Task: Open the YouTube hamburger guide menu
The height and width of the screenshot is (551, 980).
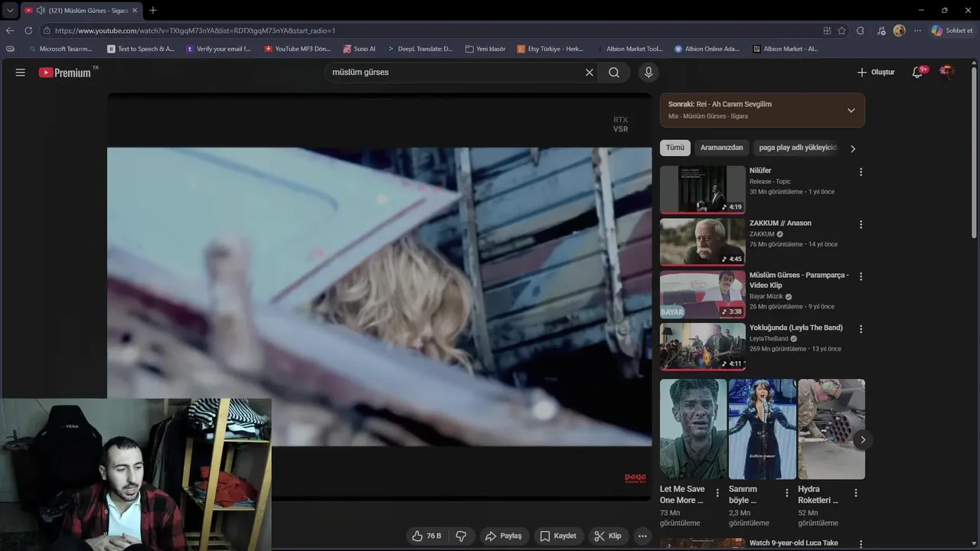Action: (21, 73)
